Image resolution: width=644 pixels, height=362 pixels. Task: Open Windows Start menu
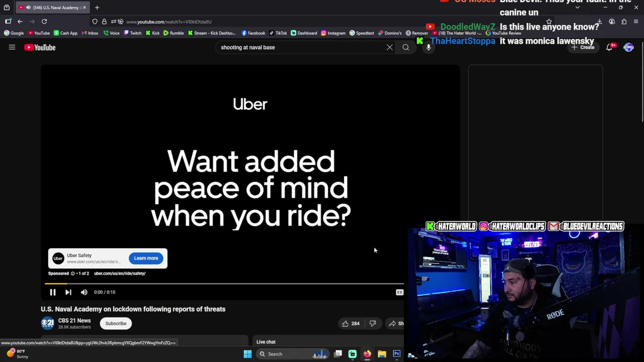[248, 354]
